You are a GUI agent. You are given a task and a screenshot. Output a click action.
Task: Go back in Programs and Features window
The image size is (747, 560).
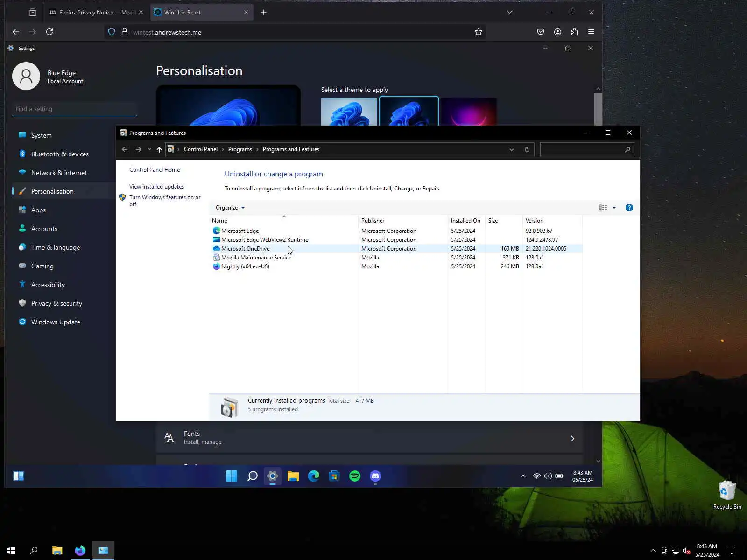(x=125, y=149)
